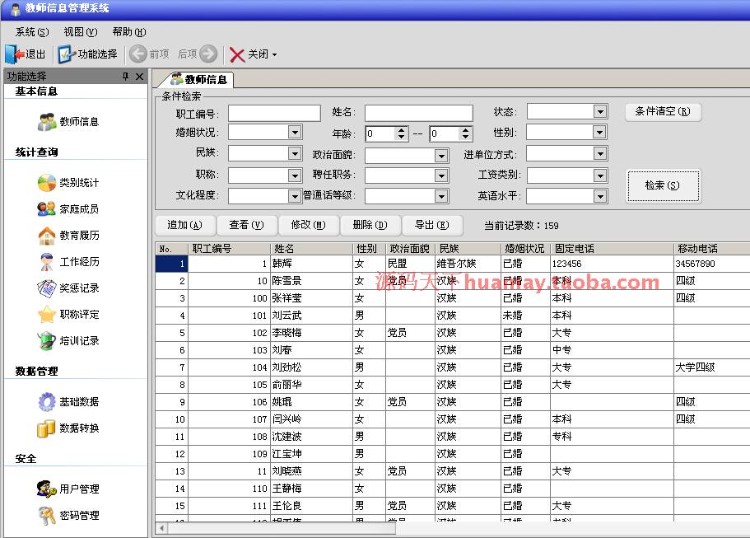Open 功能选择 toolbar icon

[65, 54]
